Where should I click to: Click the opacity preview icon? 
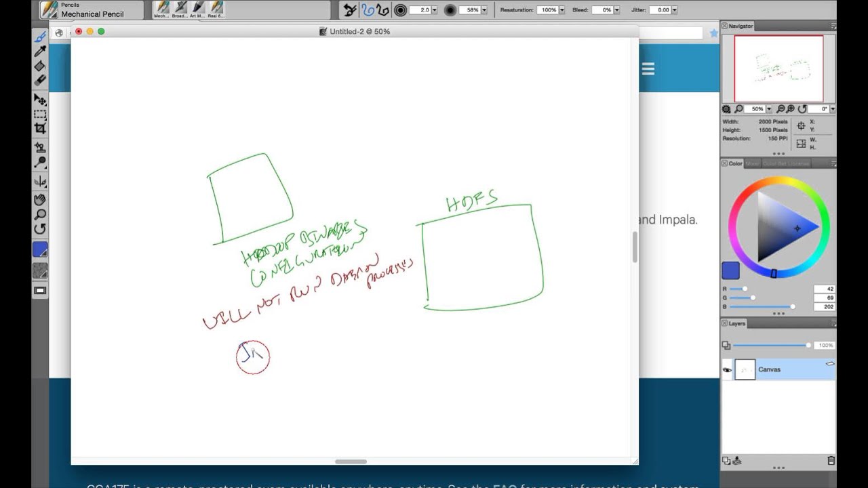pos(450,10)
